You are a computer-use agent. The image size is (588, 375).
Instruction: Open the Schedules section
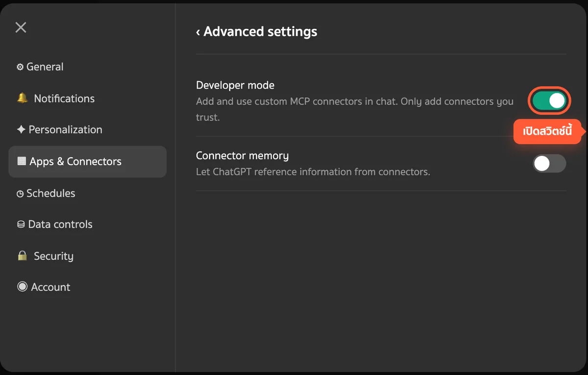pos(88,193)
